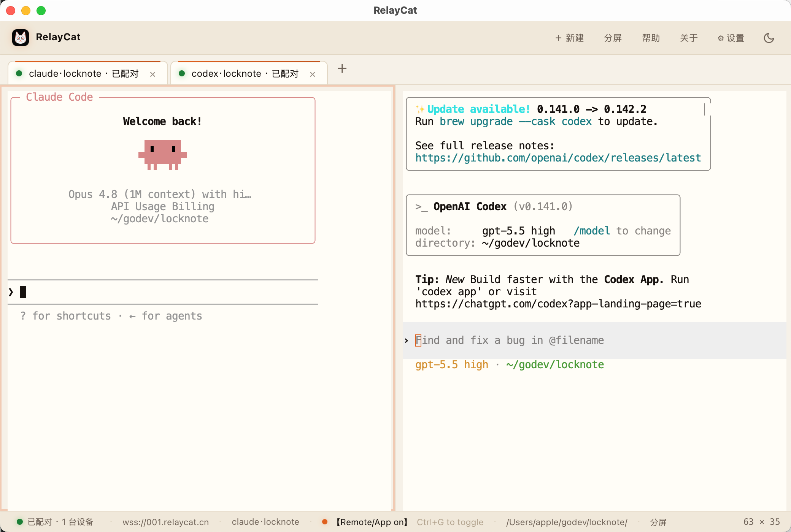Click the 'API Usage Billing' text
Viewport: 791px width, 532px height.
tap(163, 206)
